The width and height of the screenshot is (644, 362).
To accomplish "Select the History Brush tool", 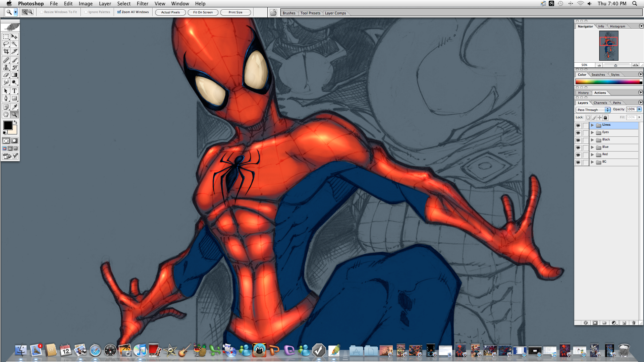I will tap(14, 67).
